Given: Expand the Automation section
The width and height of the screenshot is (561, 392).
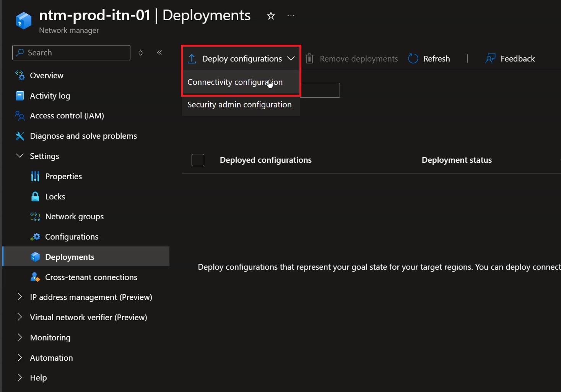Looking at the screenshot, I should [x=20, y=358].
